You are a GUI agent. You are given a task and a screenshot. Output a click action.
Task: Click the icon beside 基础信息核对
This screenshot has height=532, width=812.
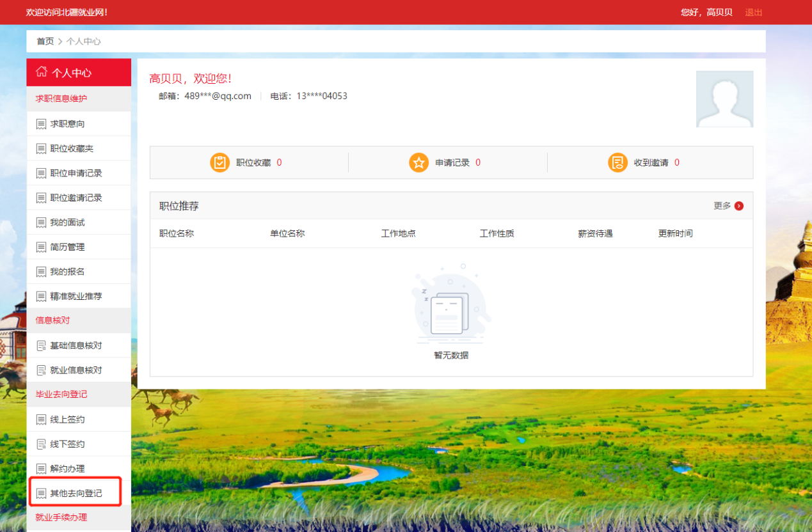click(x=42, y=345)
